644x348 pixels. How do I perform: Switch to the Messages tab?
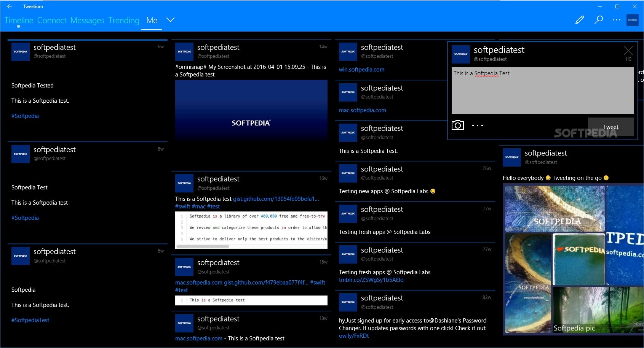[x=87, y=20]
